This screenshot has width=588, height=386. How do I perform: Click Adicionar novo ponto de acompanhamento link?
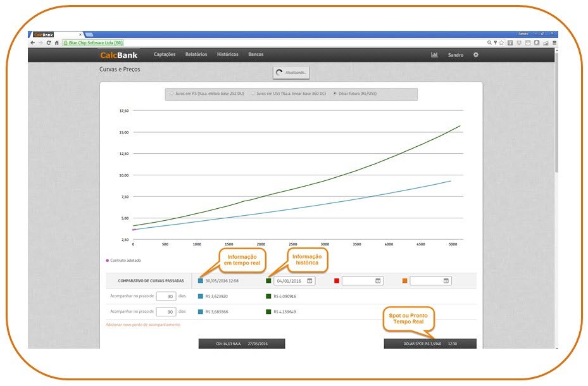click(142, 325)
